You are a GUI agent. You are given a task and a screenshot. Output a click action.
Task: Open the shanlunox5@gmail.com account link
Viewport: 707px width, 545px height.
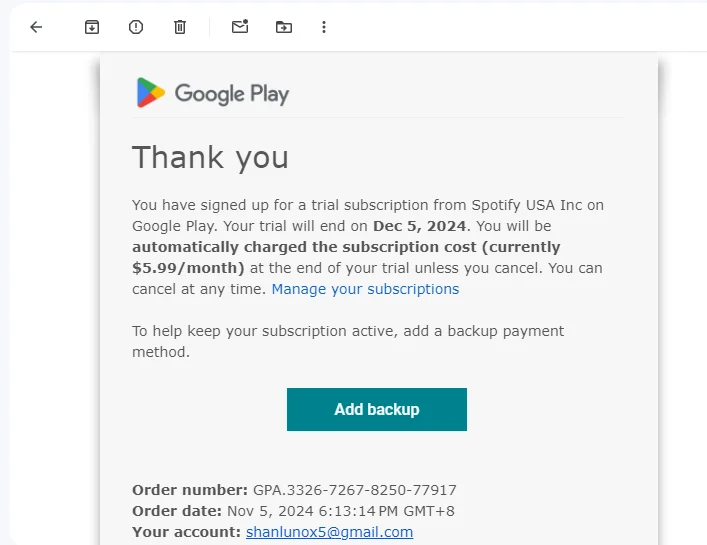(330, 532)
